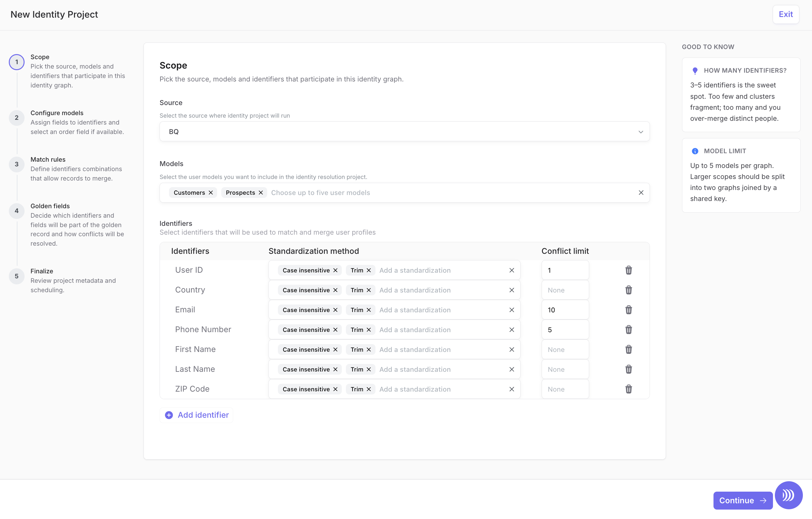Remove Trim from Country row

[x=369, y=290]
